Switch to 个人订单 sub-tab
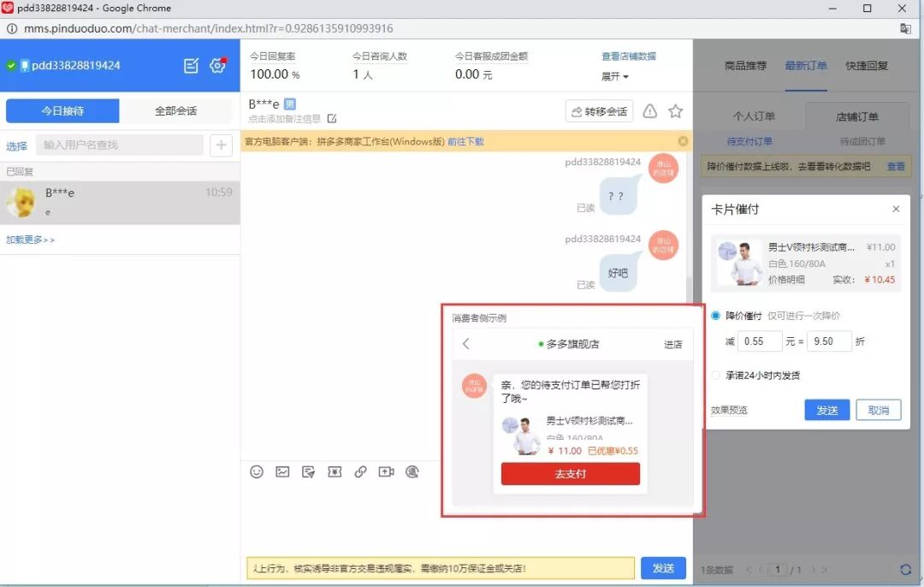Image resolution: width=924 pixels, height=587 pixels. point(754,116)
